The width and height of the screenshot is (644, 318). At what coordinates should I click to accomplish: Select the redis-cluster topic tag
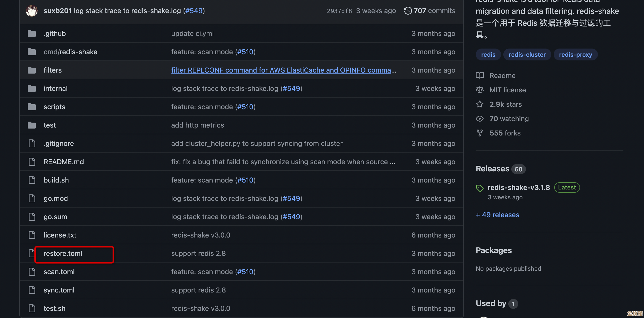click(x=527, y=54)
